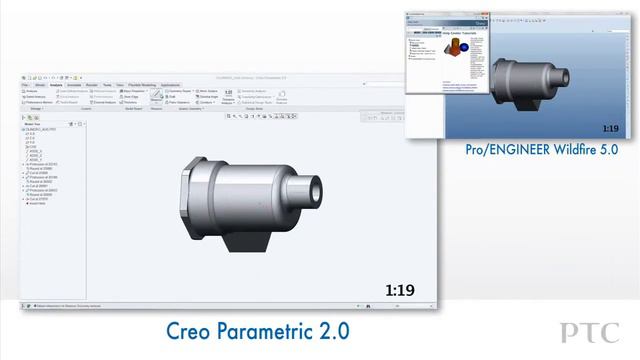Click the Zoom Out icon in graphics toolbar
The width and height of the screenshot is (640, 360).
click(240, 116)
